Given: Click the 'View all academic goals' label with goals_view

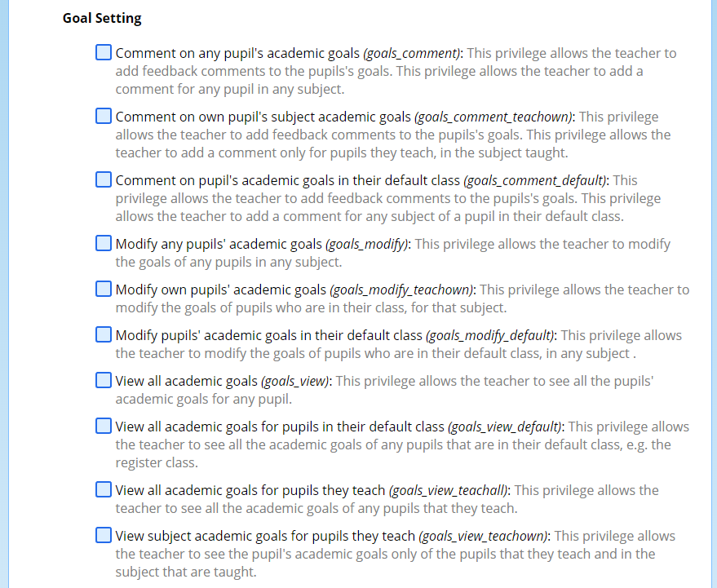Looking at the screenshot, I should (x=186, y=381).
